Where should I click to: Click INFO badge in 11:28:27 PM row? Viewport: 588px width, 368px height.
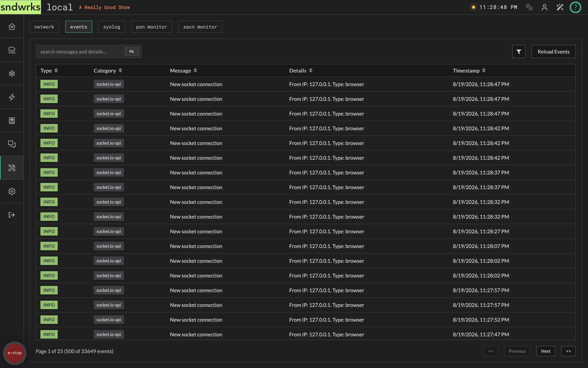pyautogui.click(x=49, y=231)
